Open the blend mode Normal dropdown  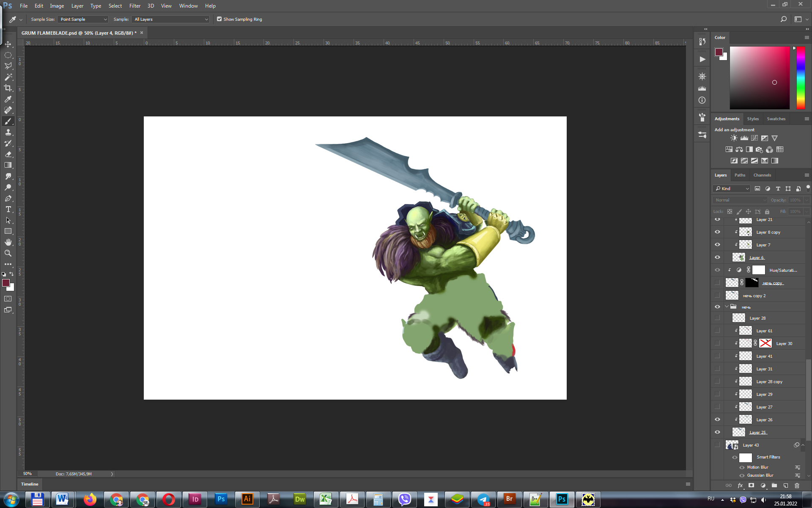click(x=740, y=200)
